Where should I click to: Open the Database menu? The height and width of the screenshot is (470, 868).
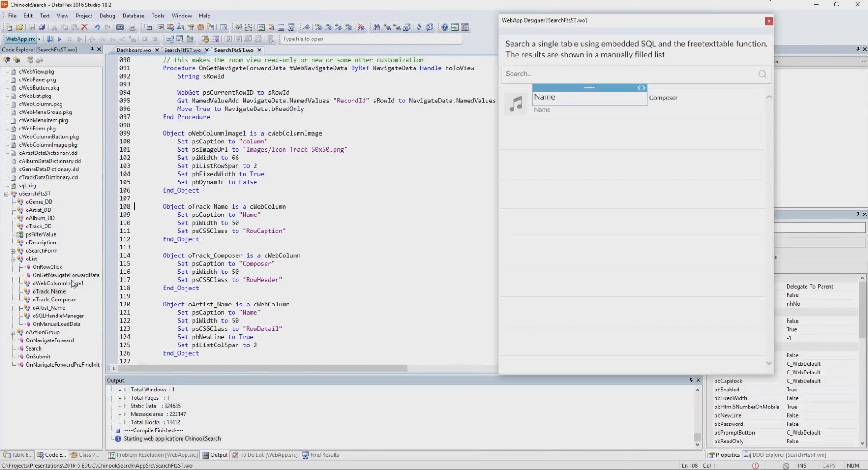pyautogui.click(x=133, y=16)
